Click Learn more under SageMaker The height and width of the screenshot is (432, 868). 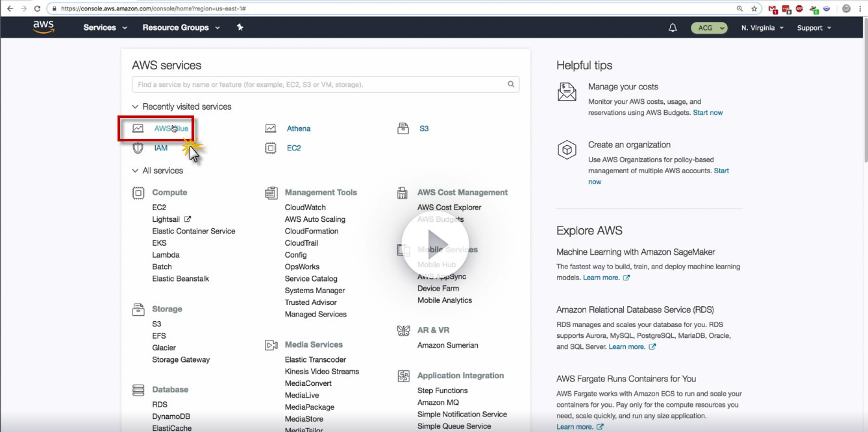(x=601, y=278)
